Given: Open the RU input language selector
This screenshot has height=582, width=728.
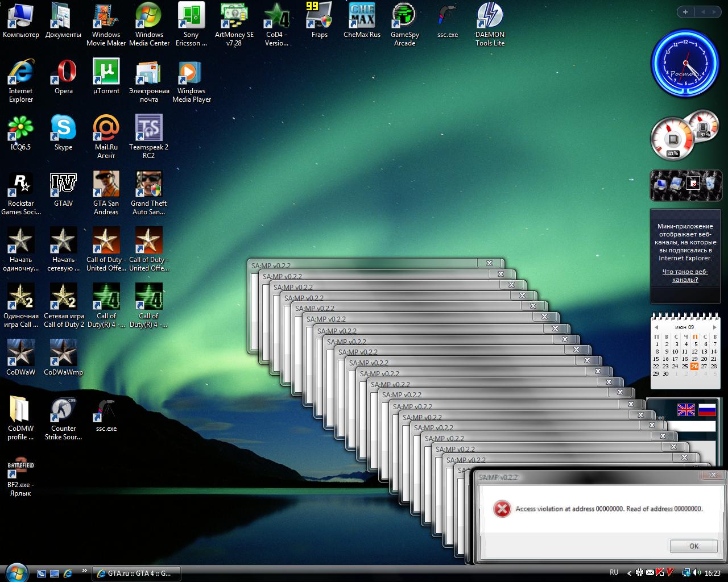Looking at the screenshot, I should pos(614,572).
